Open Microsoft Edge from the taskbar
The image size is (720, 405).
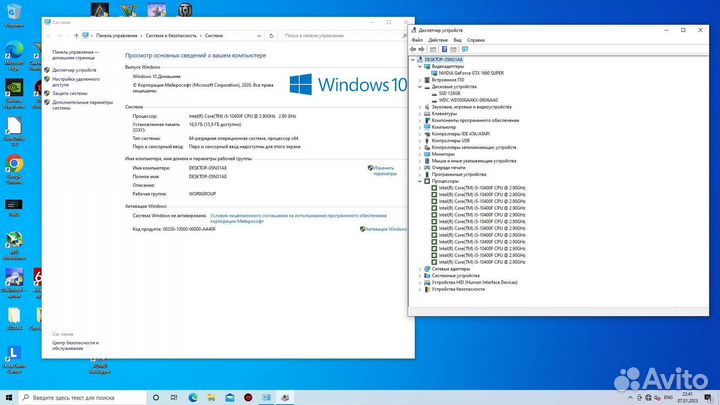tap(193, 397)
